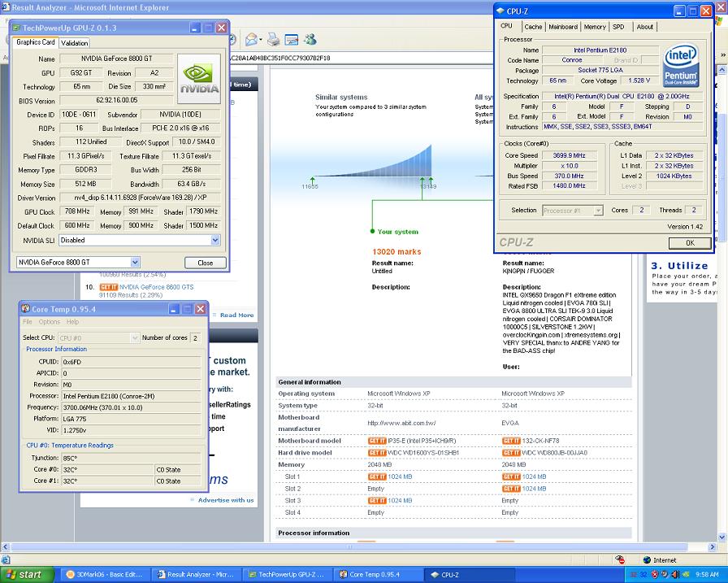Click the 132-CK-NF78 motherboard link
This screenshot has height=583, width=728.
pos(540,441)
